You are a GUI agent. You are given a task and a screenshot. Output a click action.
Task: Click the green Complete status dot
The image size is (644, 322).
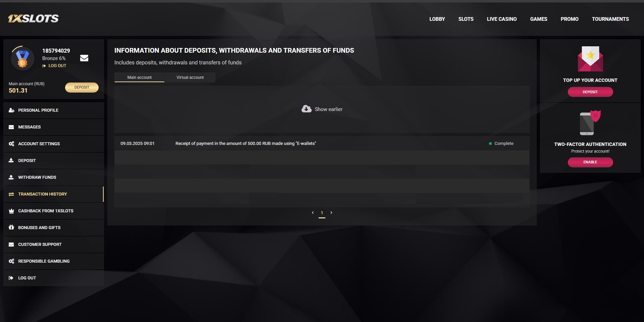[x=490, y=144]
